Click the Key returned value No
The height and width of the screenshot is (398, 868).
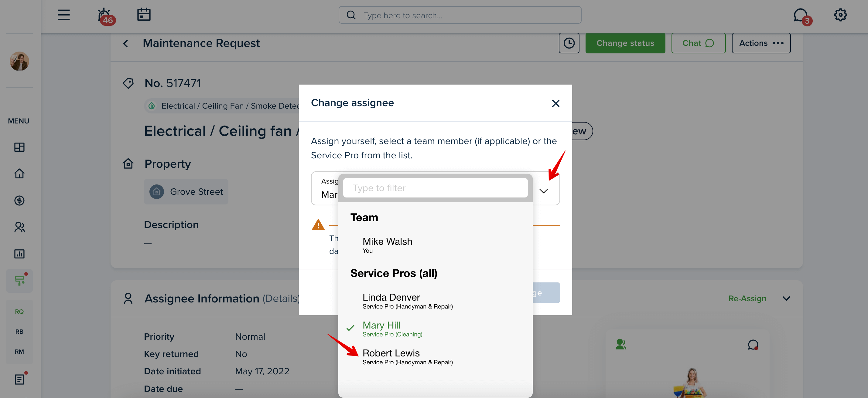pyautogui.click(x=241, y=354)
